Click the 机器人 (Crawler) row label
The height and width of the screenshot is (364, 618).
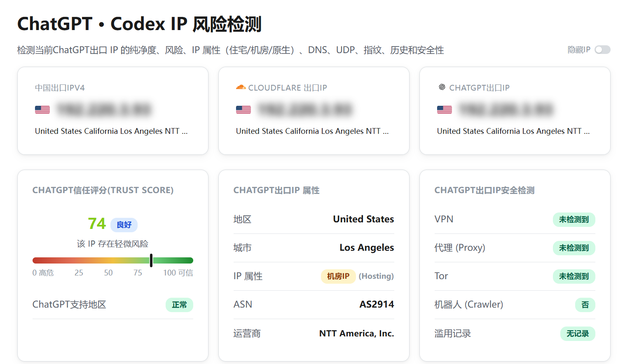(469, 304)
